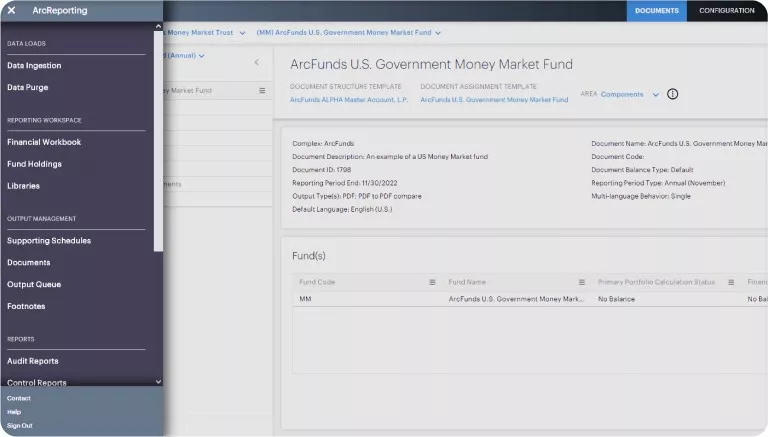Switch to the Configuration tab
Screen dimensions: 768x437
[x=727, y=10]
